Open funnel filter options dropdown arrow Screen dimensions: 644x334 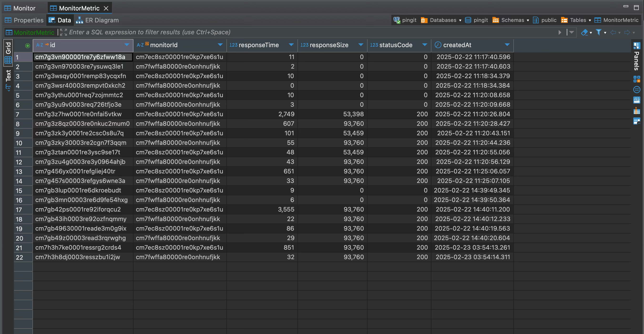tap(605, 33)
